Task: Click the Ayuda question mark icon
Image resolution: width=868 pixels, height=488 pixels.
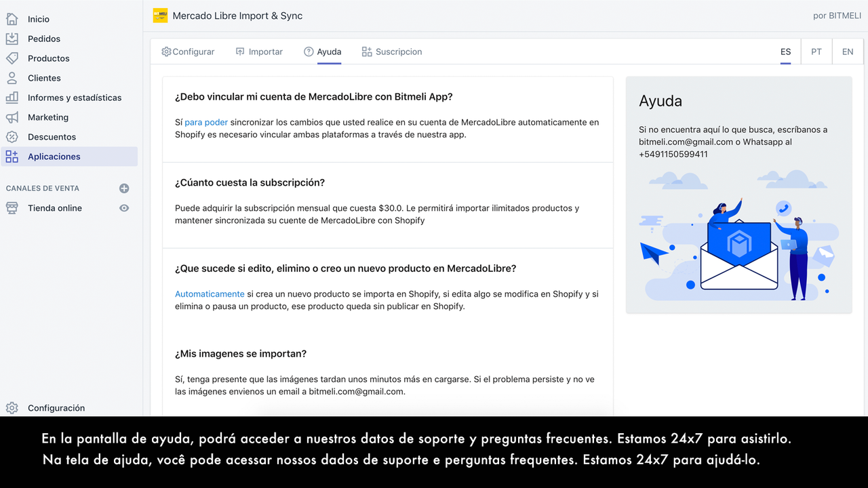Action: pos(309,52)
